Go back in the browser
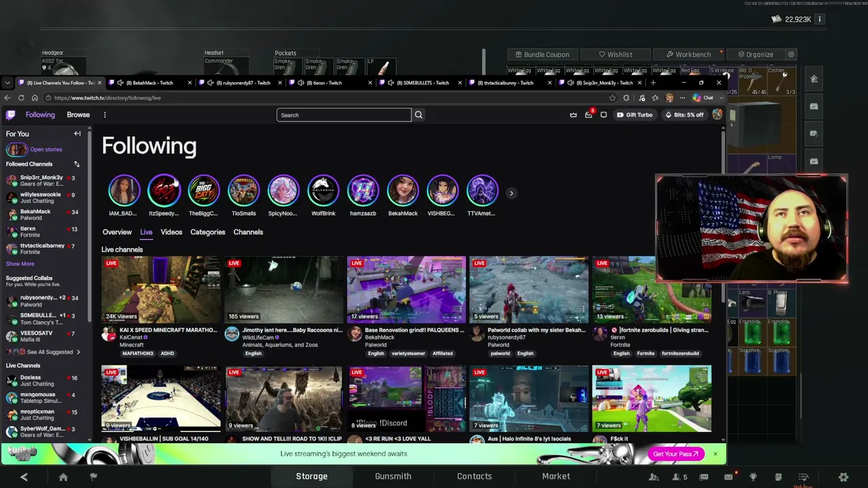Image resolution: width=868 pixels, height=488 pixels. click(8, 98)
